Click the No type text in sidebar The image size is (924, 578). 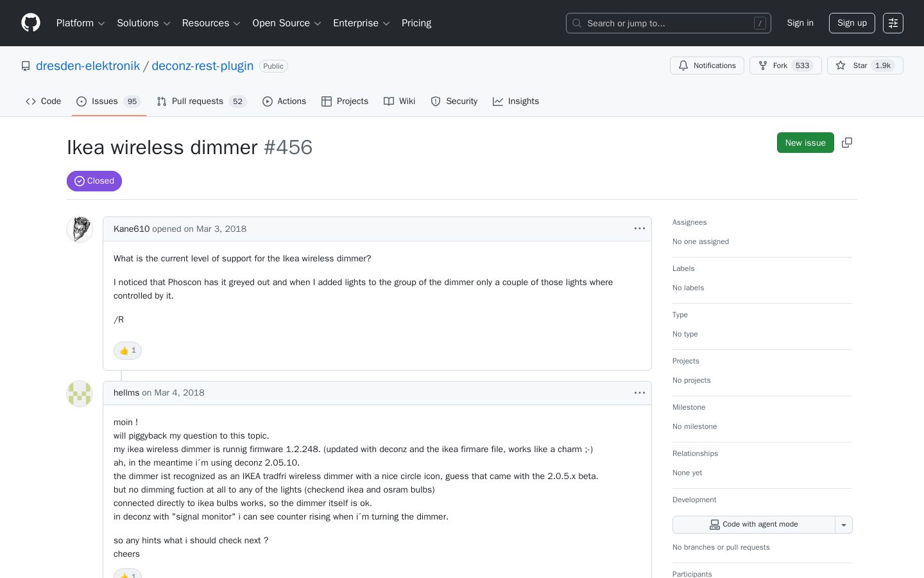(685, 334)
